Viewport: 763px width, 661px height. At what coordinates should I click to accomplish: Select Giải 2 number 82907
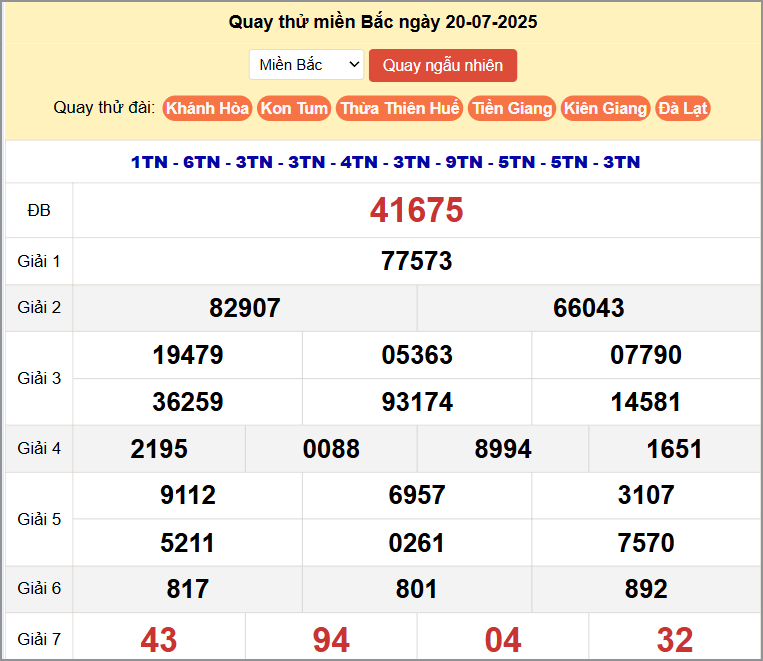(245, 308)
